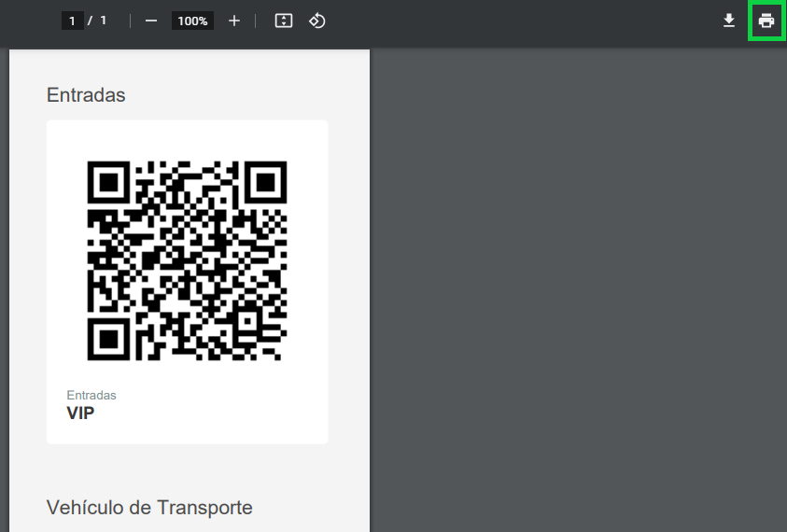Click the 'Vehículo de Transporte' heading

coord(149,508)
